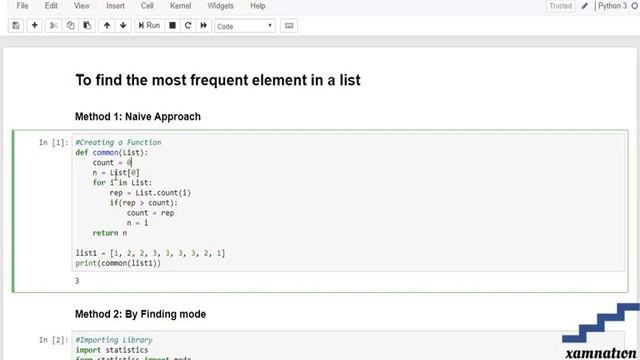Image resolution: width=640 pixels, height=360 pixels.
Task: Run the selected cell
Action: [149, 26]
